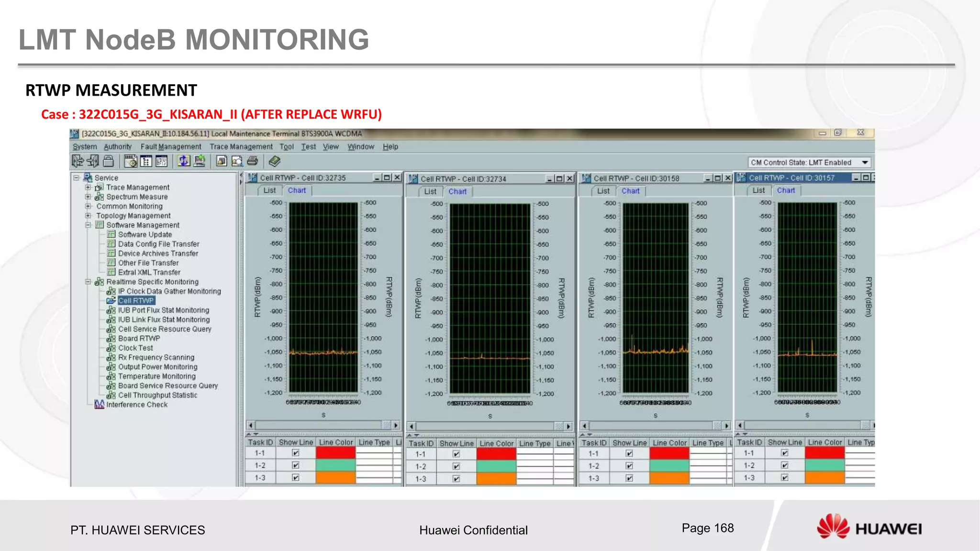
Task: Open Temperature Monitoring tree item
Action: pos(157,376)
